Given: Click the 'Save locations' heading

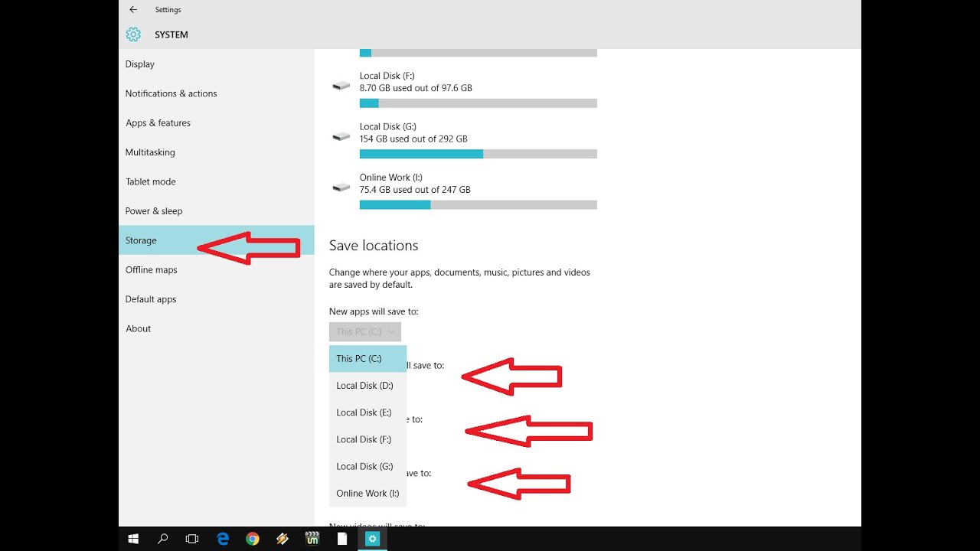Looking at the screenshot, I should pos(374,246).
